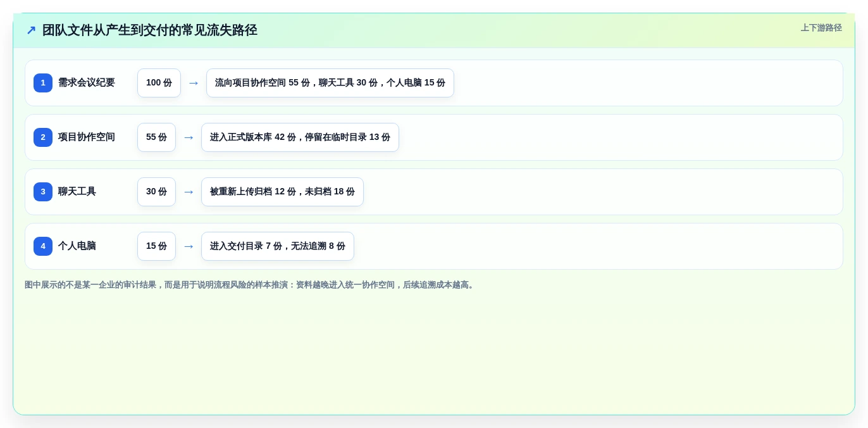Click the 100 份 count pill
868x428 pixels.
point(159,83)
